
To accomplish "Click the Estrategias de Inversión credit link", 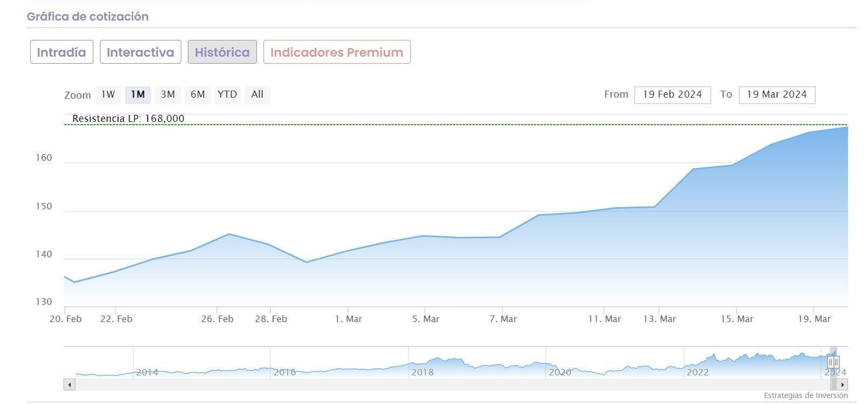I will pyautogui.click(x=805, y=396).
